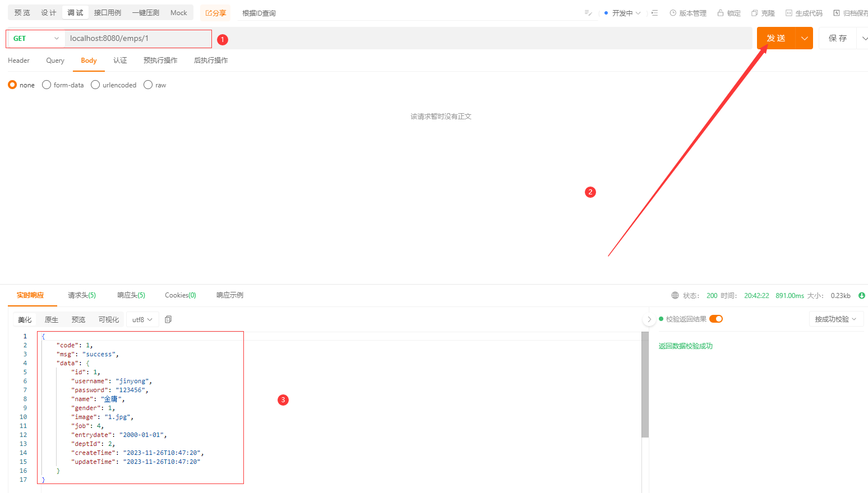Image resolution: width=868 pixels, height=493 pixels.
Task: Copy the response body with the copy icon
Action: (x=168, y=319)
